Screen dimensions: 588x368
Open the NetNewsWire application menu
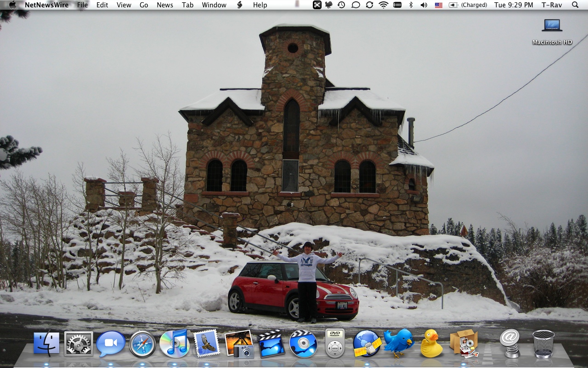click(47, 5)
